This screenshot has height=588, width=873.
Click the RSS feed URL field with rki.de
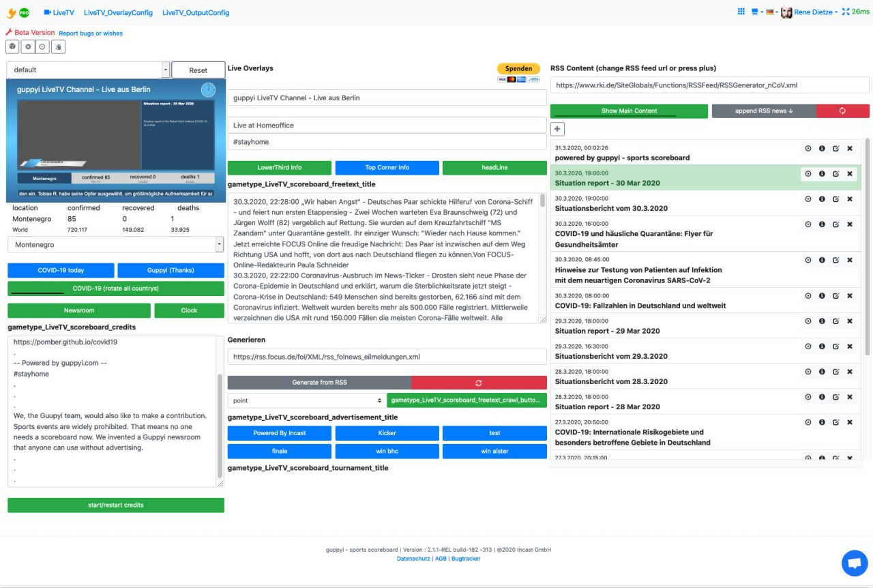709,85
